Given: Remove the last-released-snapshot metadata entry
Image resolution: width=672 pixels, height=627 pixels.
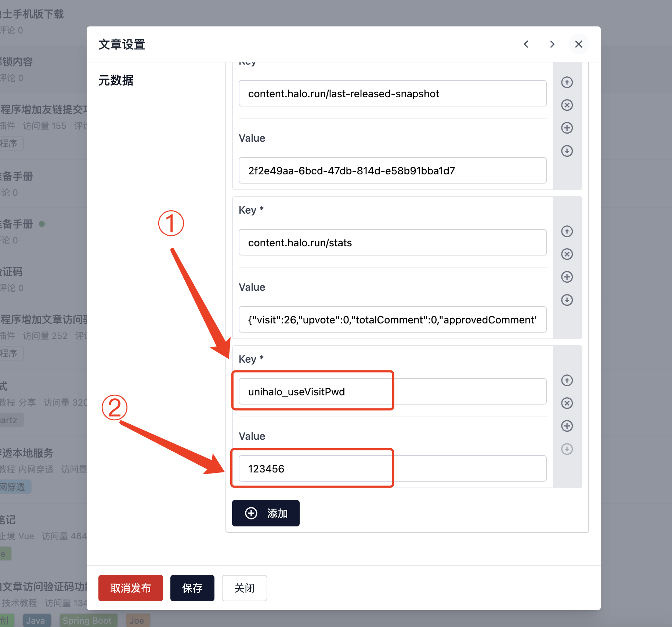Looking at the screenshot, I should [x=567, y=105].
